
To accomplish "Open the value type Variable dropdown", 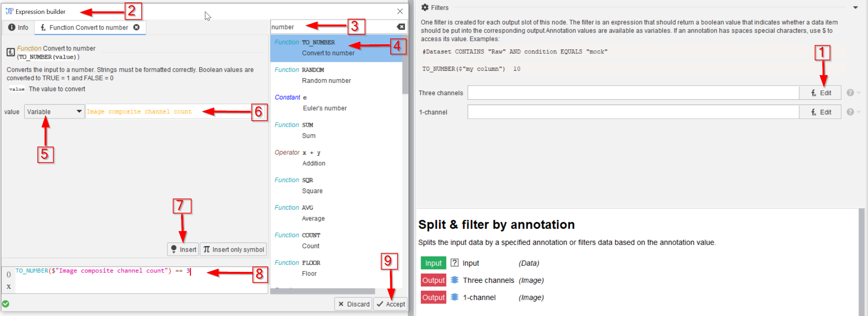I will point(54,112).
